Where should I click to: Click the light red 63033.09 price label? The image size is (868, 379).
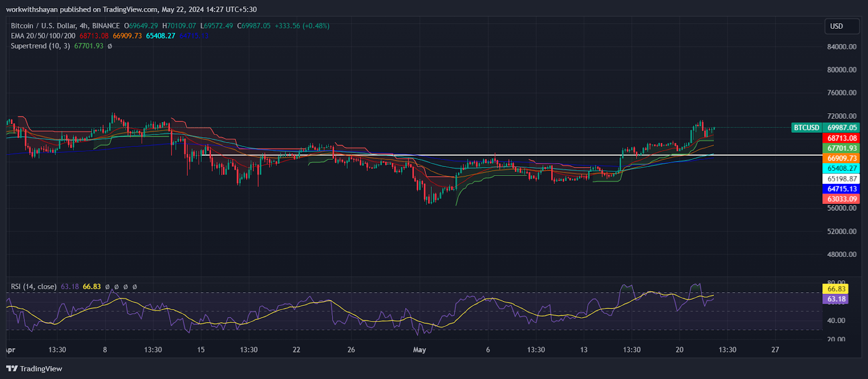pos(841,199)
